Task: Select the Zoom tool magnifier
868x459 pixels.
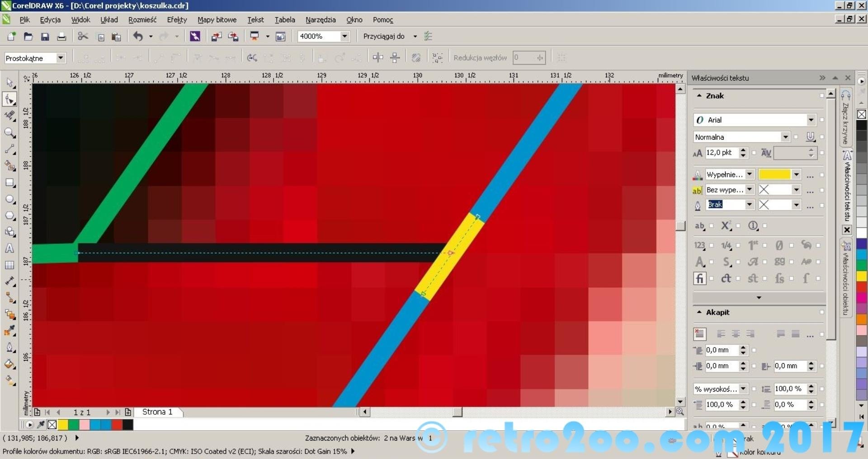Action: (9, 132)
